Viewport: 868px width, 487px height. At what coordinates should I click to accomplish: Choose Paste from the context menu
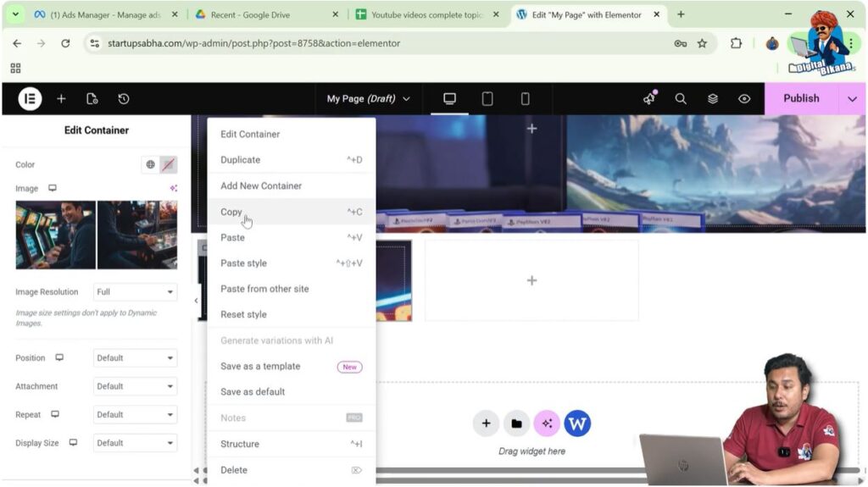pos(292,237)
